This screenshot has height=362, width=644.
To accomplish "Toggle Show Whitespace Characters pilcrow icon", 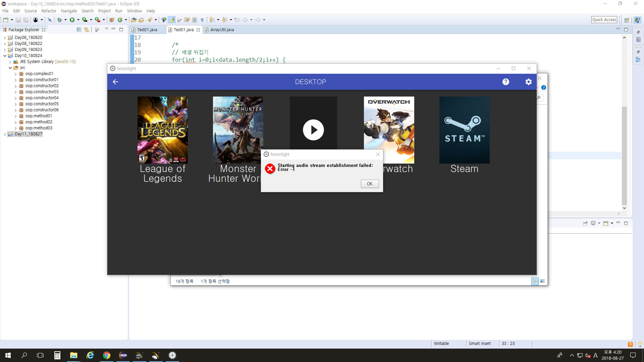I will (202, 20).
